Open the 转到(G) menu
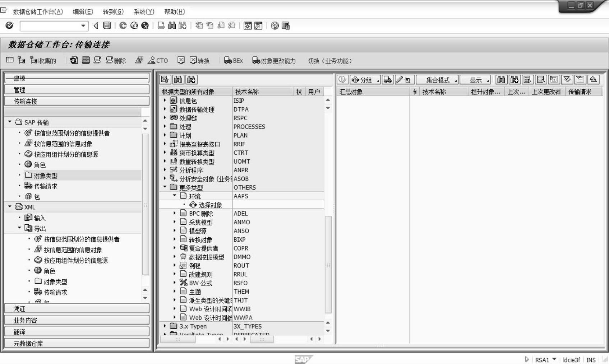Image resolution: width=609 pixels, height=364 pixels. (113, 11)
